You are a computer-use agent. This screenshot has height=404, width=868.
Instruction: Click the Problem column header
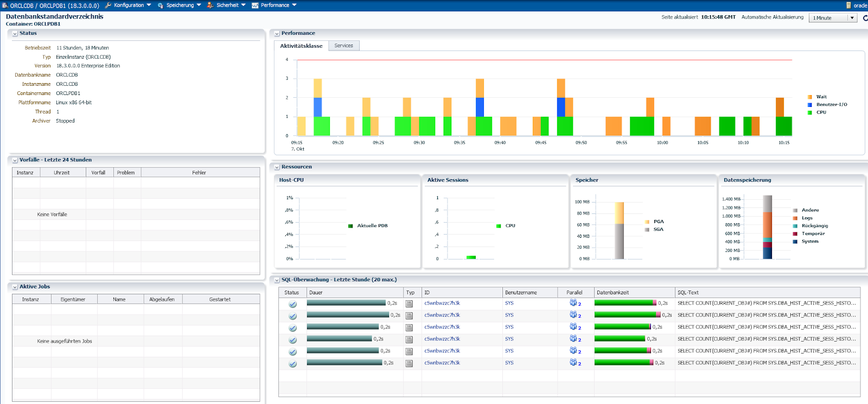(x=127, y=173)
